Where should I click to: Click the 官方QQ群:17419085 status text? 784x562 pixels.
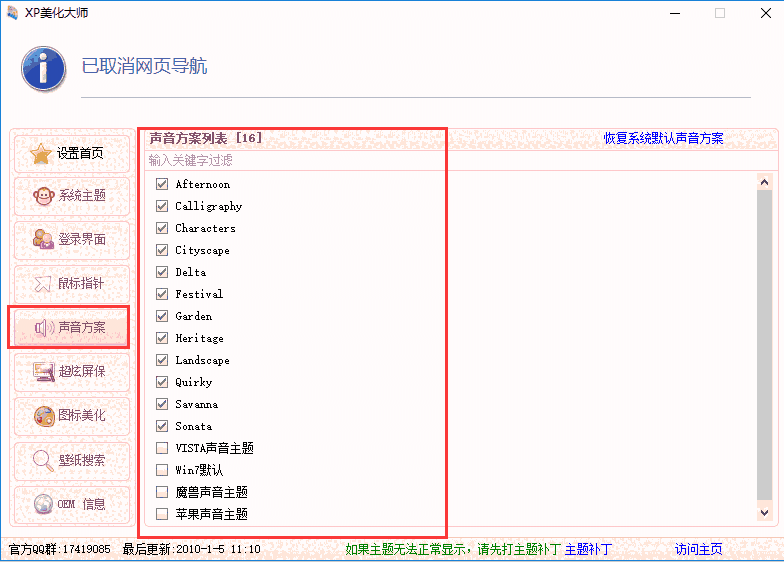(60, 550)
